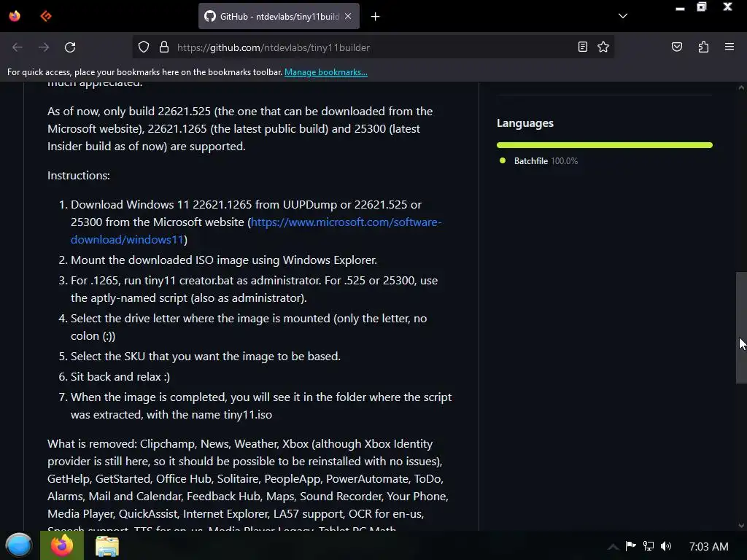Show site security padlock information
The width and height of the screenshot is (747, 560).
coord(164,47)
